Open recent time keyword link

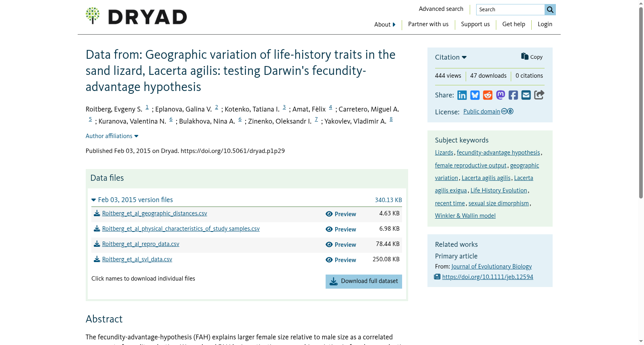click(x=450, y=203)
